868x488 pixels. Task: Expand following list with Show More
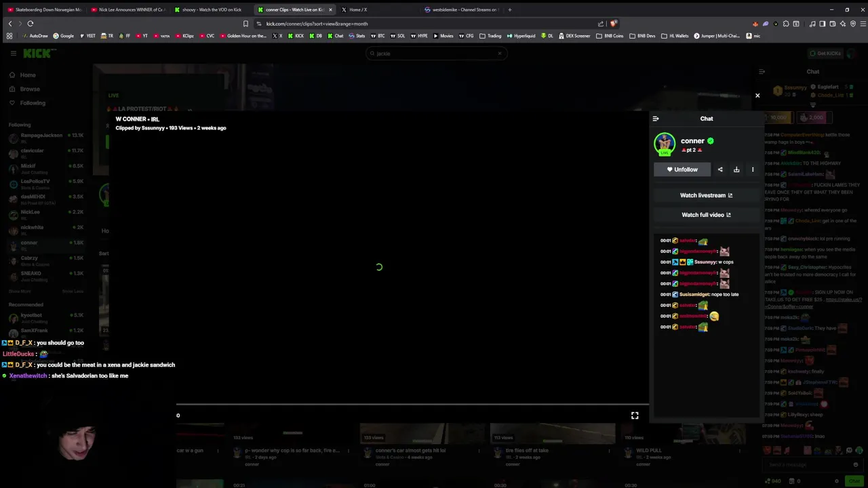coord(20,291)
